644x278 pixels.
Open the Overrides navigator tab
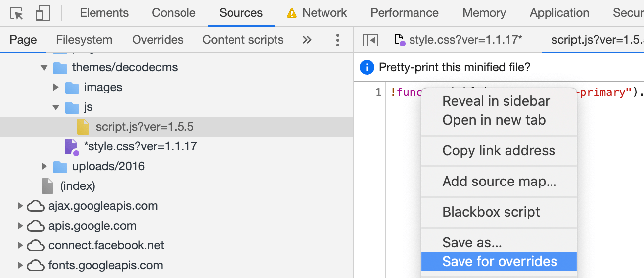click(158, 40)
